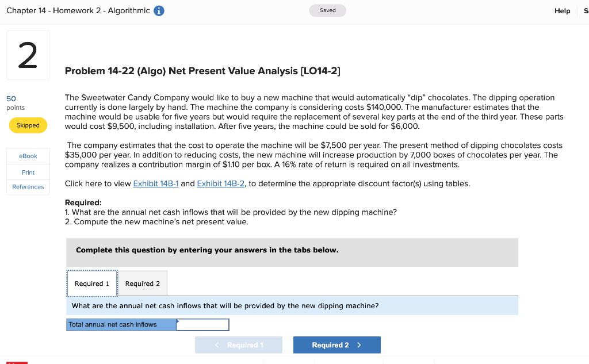Open the eBook for this problem

28,156
